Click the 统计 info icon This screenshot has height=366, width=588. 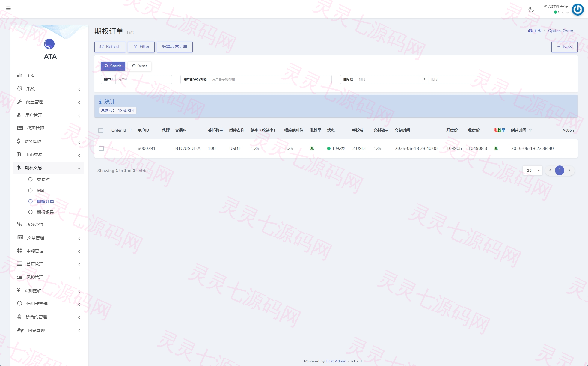(100, 102)
